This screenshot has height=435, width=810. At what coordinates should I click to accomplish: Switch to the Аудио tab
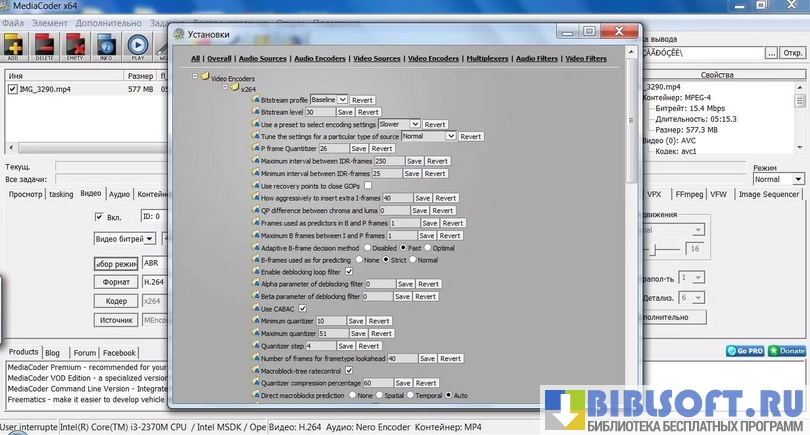tap(119, 194)
